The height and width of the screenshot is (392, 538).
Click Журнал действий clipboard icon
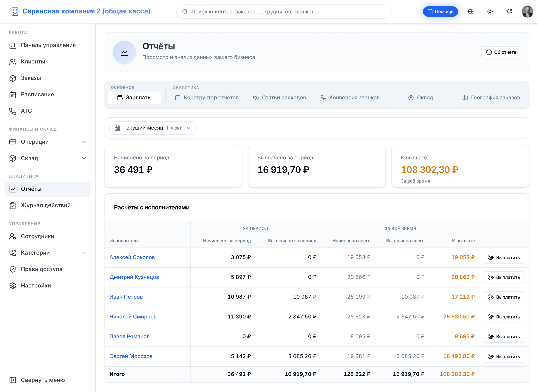pos(13,205)
